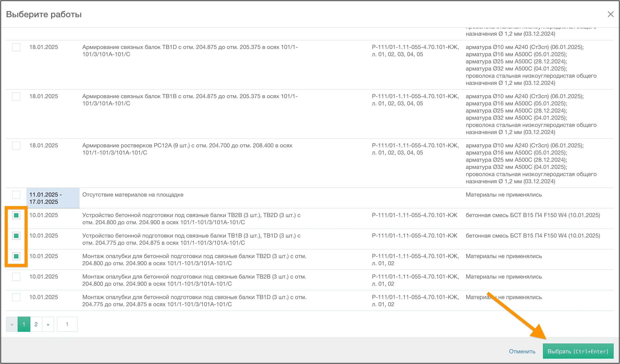
Task: Go to next page with » arrow
Action: pos(48,324)
